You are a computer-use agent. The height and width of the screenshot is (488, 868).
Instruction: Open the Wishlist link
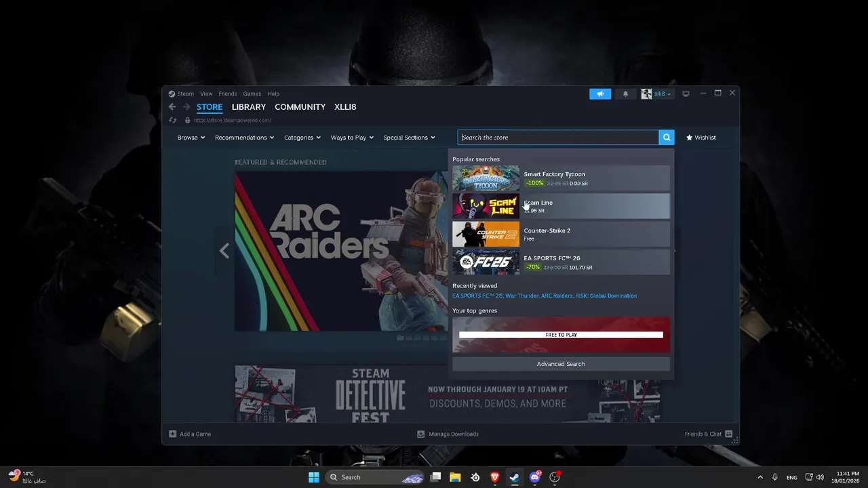[x=701, y=138]
